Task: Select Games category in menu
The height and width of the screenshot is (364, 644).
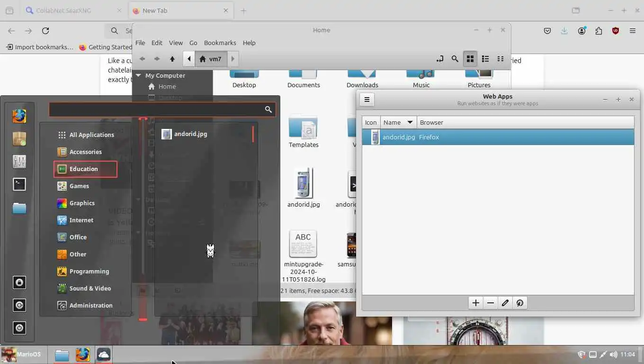Action: [86, 186]
